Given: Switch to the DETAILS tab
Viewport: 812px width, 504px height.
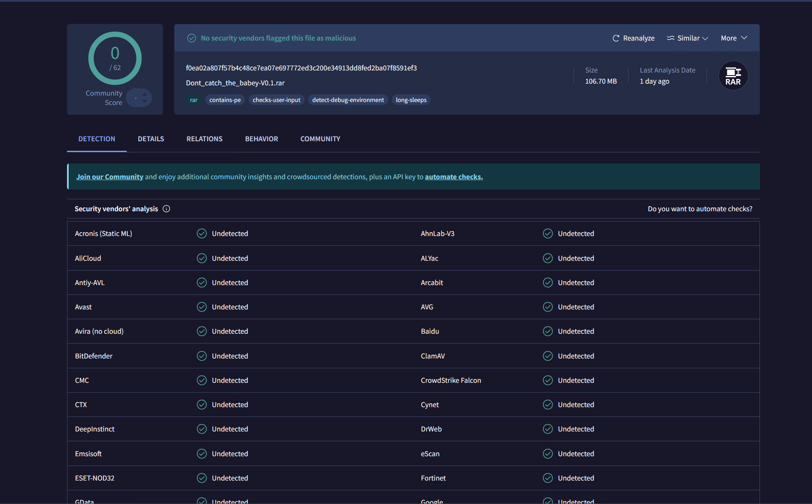Looking at the screenshot, I should point(151,139).
